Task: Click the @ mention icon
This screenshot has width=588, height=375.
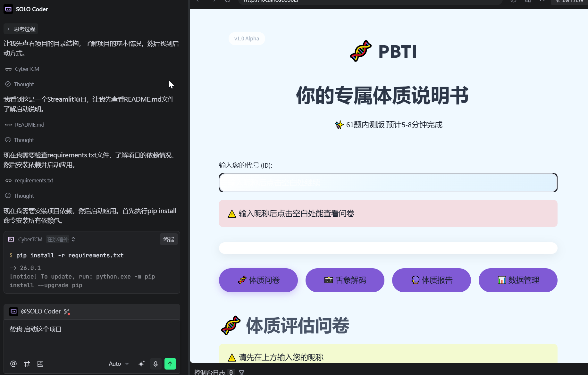Action: 13,364
